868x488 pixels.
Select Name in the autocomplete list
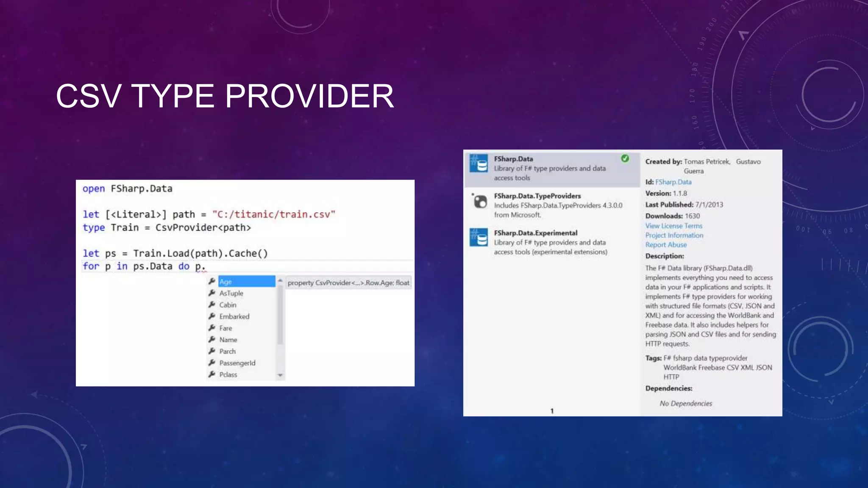point(228,340)
